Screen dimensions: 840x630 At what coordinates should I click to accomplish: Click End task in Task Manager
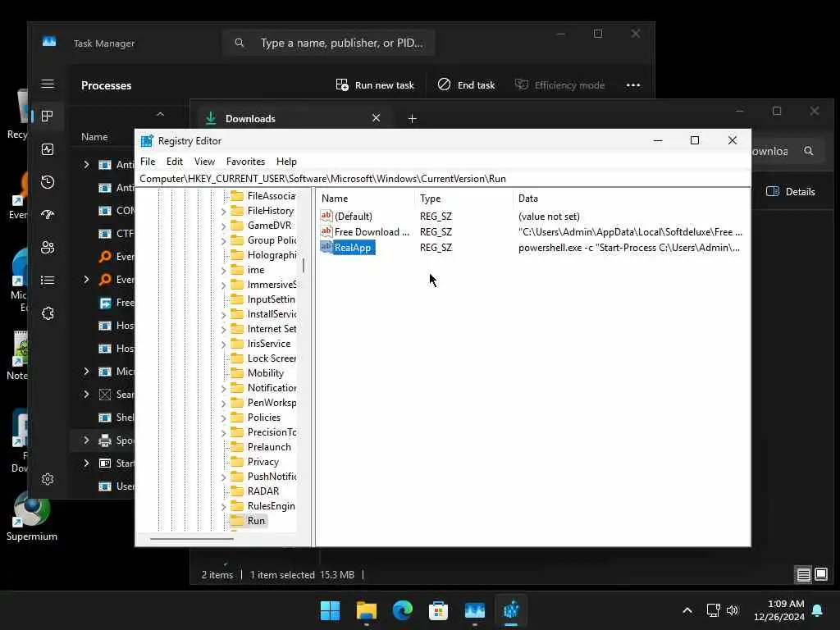(467, 85)
